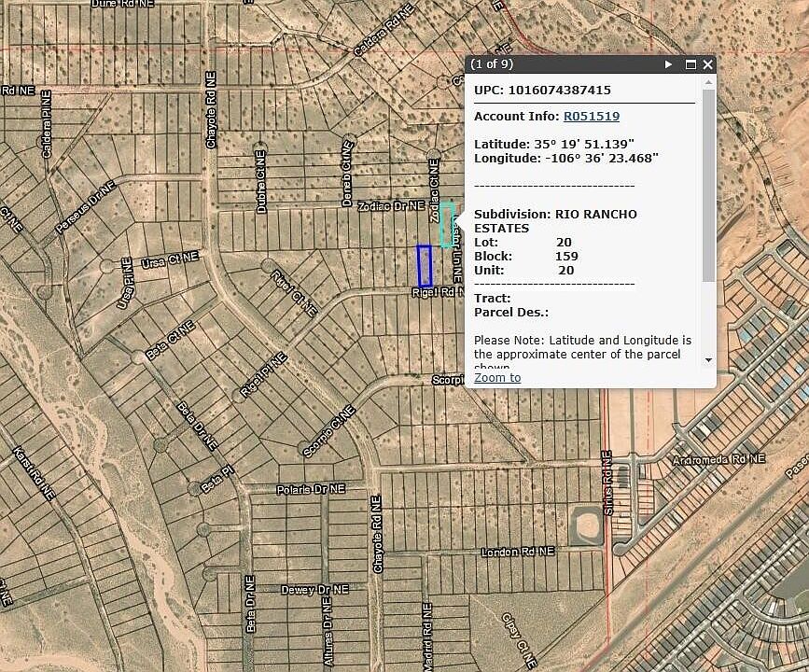Click the baseball field on map
This screenshot has width=809, height=672.
pyautogui.click(x=586, y=525)
